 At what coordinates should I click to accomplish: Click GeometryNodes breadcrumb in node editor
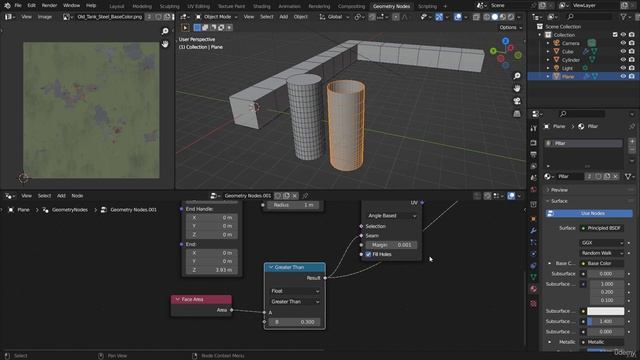pos(70,210)
